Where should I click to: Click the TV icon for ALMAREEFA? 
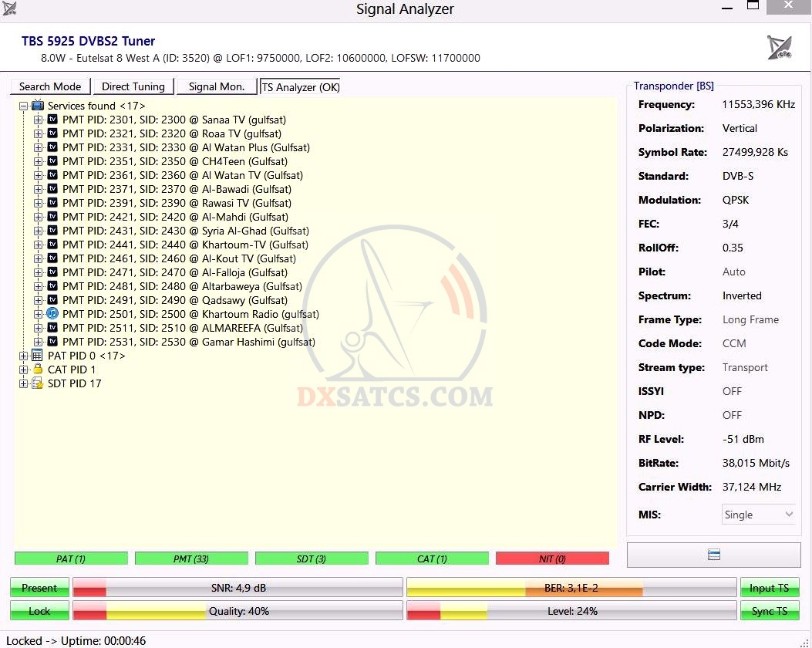[x=52, y=327]
